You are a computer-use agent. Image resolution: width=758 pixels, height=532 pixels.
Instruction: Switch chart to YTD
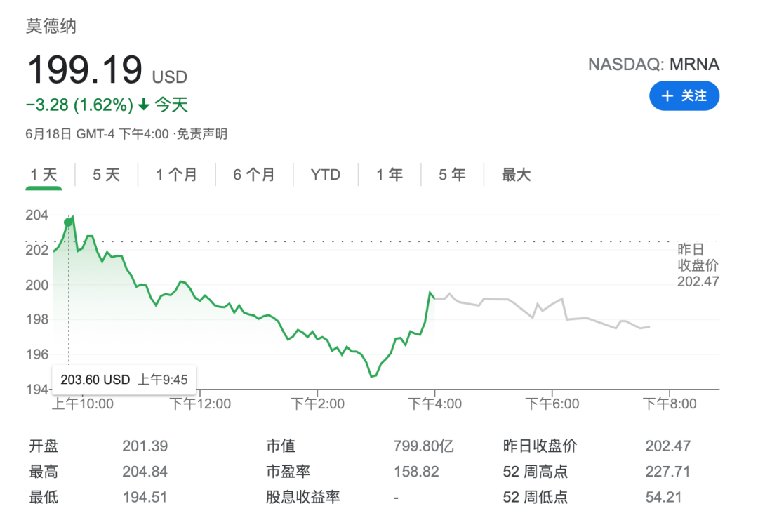[326, 175]
